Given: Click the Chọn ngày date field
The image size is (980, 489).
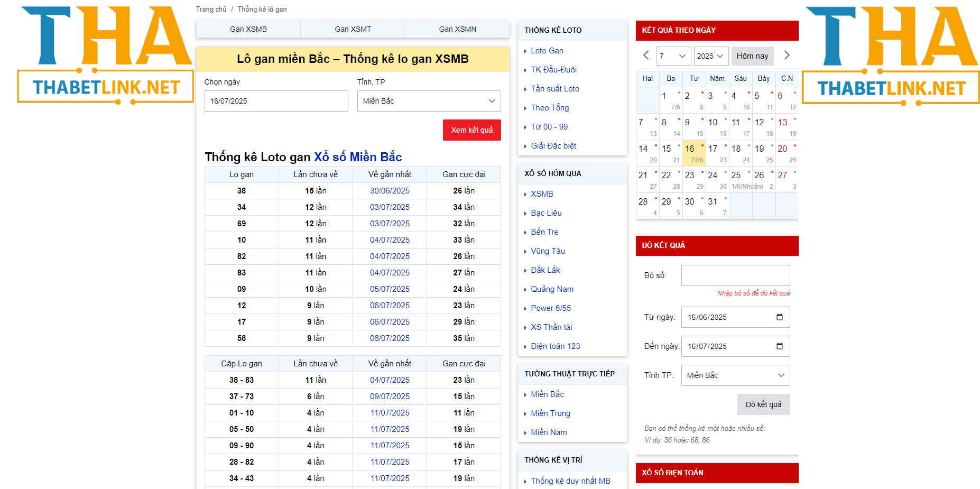Looking at the screenshot, I should click(x=276, y=101).
